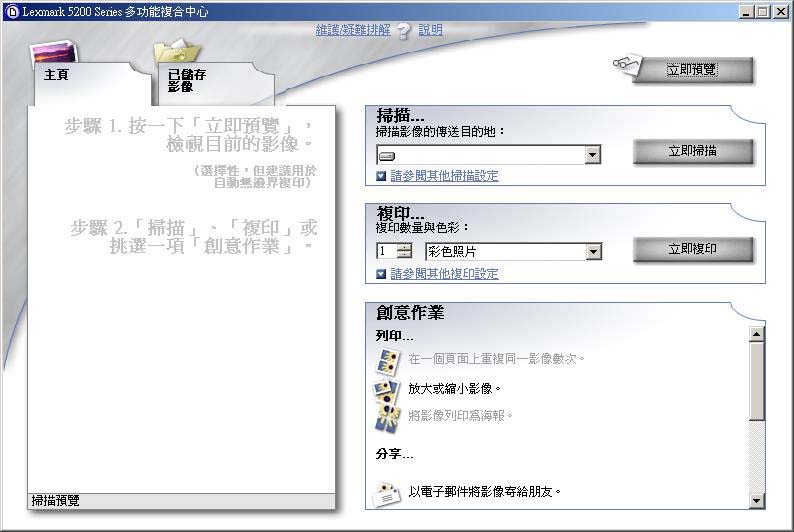Expand 請參閱其他複印設定 arrow toggle
The image size is (794, 532).
point(381,274)
